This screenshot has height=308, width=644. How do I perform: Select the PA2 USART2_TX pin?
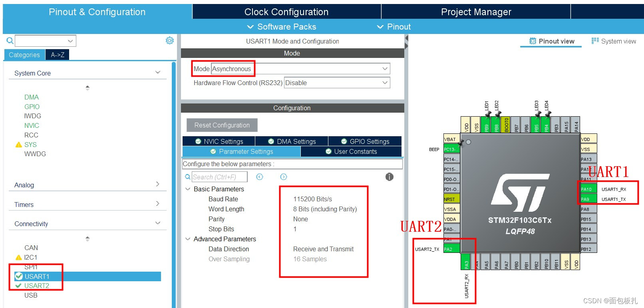tap(451, 249)
